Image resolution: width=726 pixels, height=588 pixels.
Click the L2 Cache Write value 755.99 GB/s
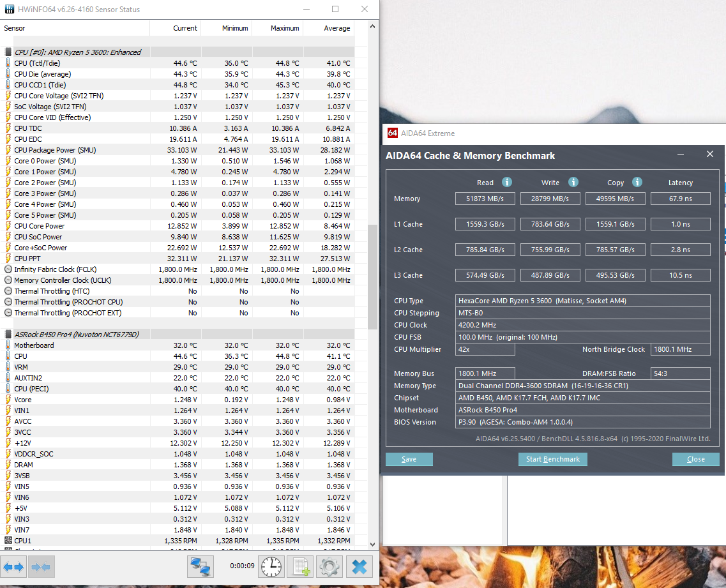click(x=550, y=250)
